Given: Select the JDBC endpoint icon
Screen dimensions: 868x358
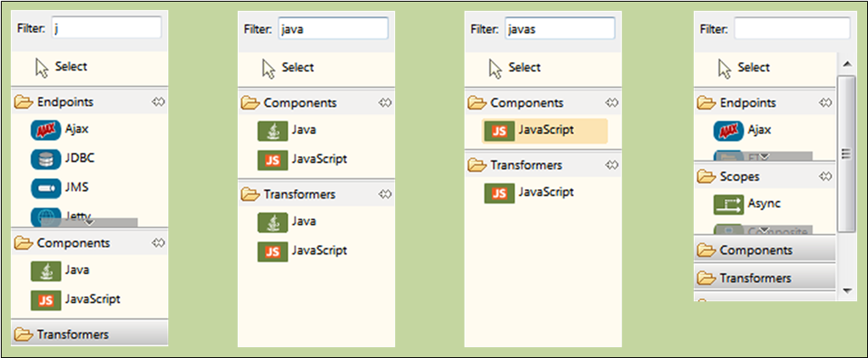Looking at the screenshot, I should [47, 159].
